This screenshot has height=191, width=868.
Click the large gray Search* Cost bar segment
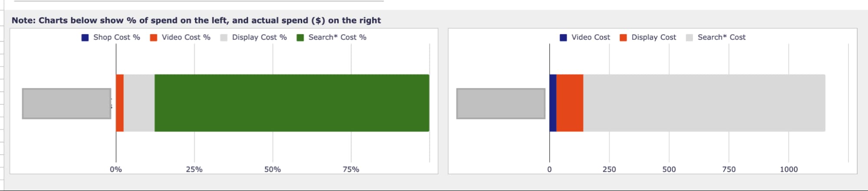703,103
